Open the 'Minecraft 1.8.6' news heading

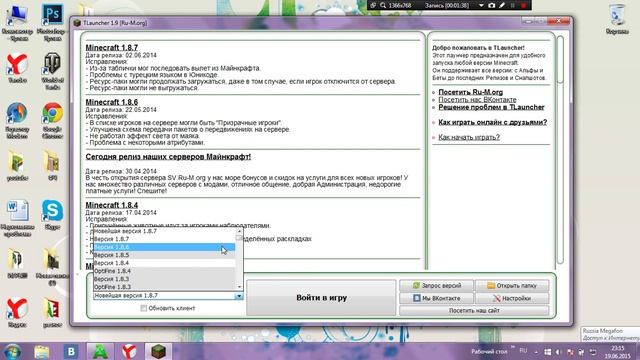click(111, 102)
